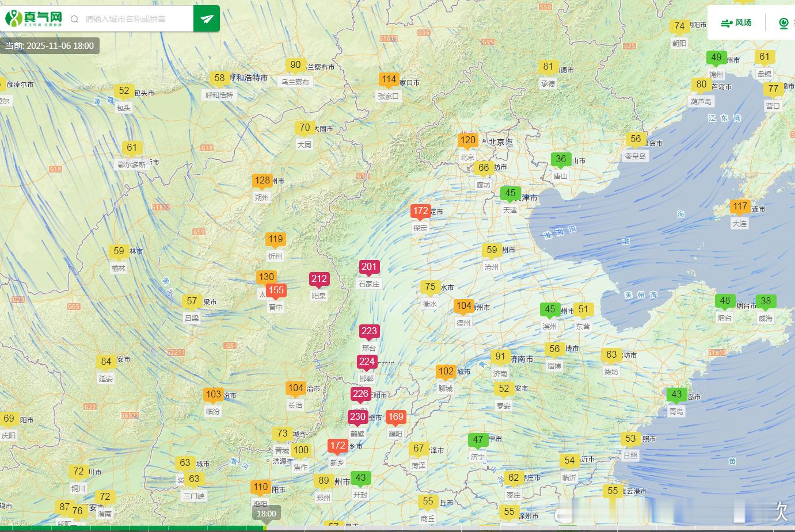Click the Hebi marker showing 230
Viewport: 795px width, 532px height.
pyautogui.click(x=357, y=417)
